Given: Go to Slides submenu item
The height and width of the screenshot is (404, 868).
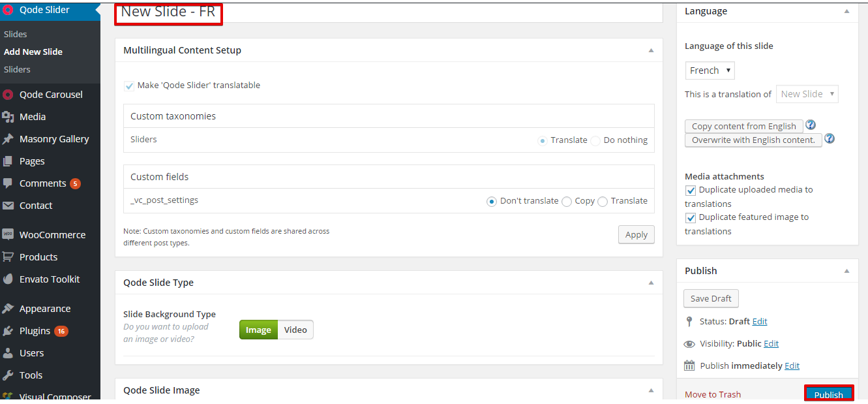Looking at the screenshot, I should 16,34.
